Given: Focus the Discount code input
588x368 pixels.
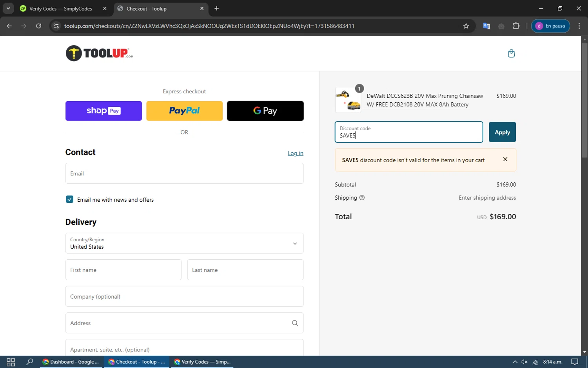Looking at the screenshot, I should [409, 132].
